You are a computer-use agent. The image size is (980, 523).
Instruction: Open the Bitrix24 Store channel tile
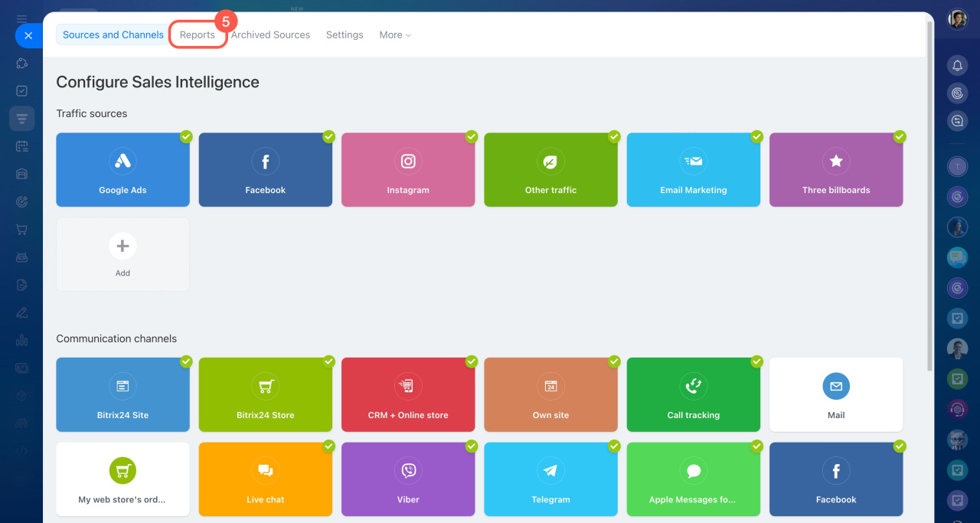click(x=266, y=394)
